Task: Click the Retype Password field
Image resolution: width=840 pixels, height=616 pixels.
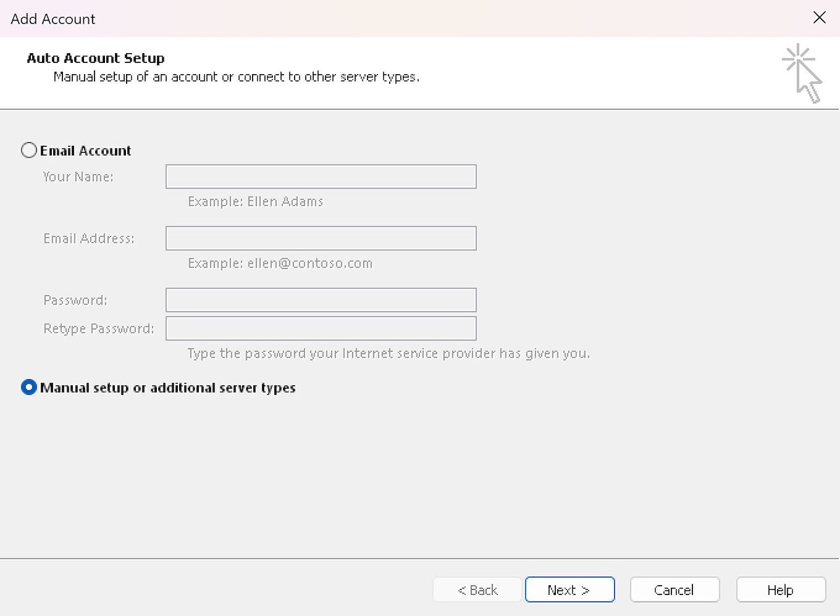Action: point(320,328)
